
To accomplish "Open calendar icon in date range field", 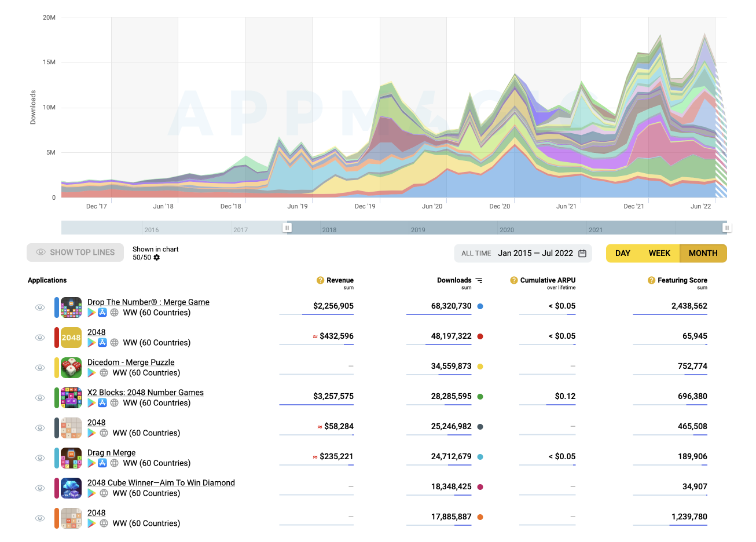I will click(x=582, y=253).
